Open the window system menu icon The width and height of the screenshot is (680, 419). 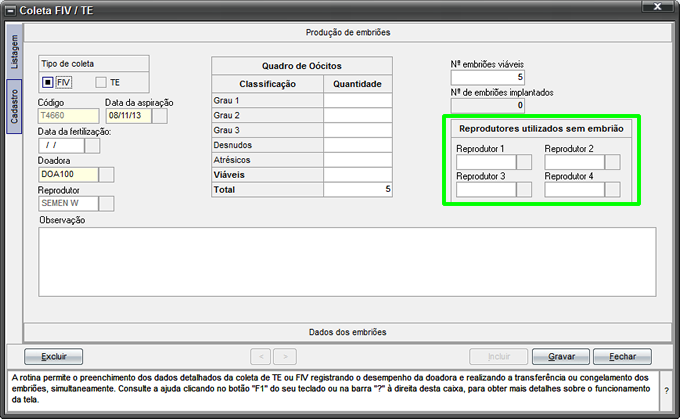click(x=10, y=10)
